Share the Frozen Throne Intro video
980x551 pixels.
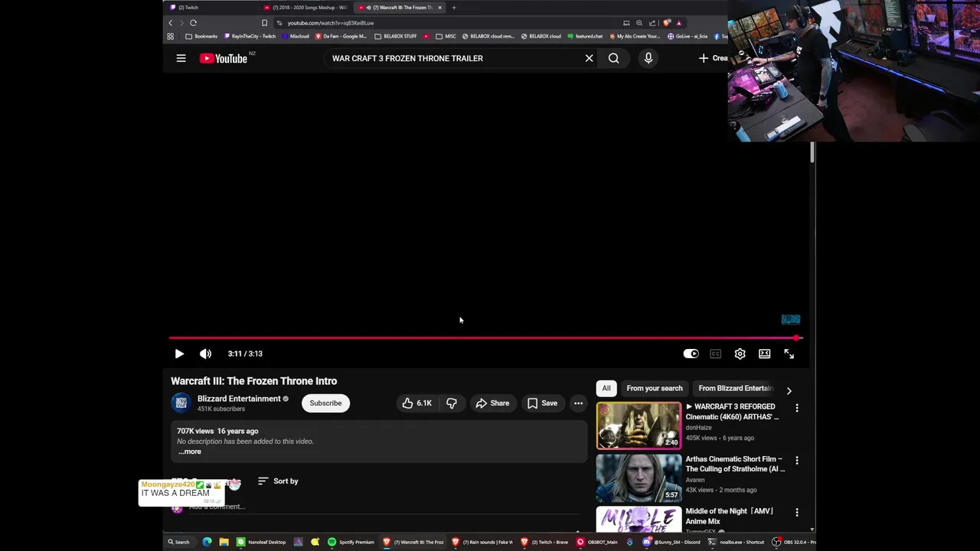(492, 403)
